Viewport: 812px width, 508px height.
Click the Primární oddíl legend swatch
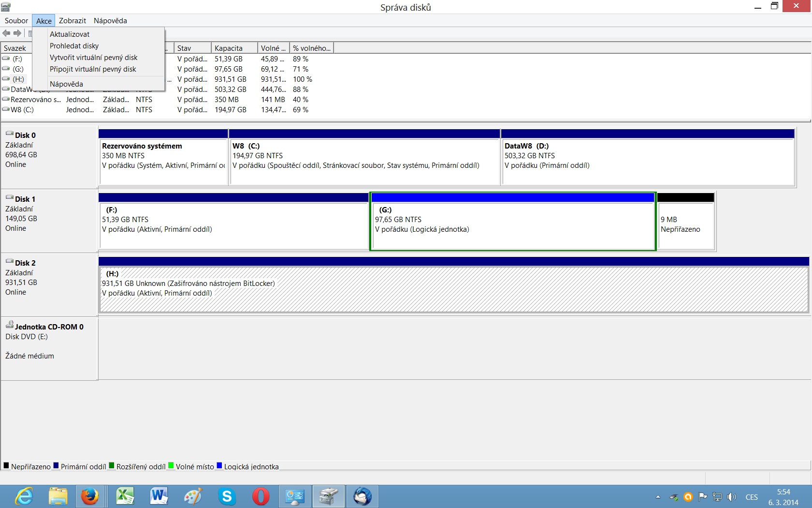point(56,466)
